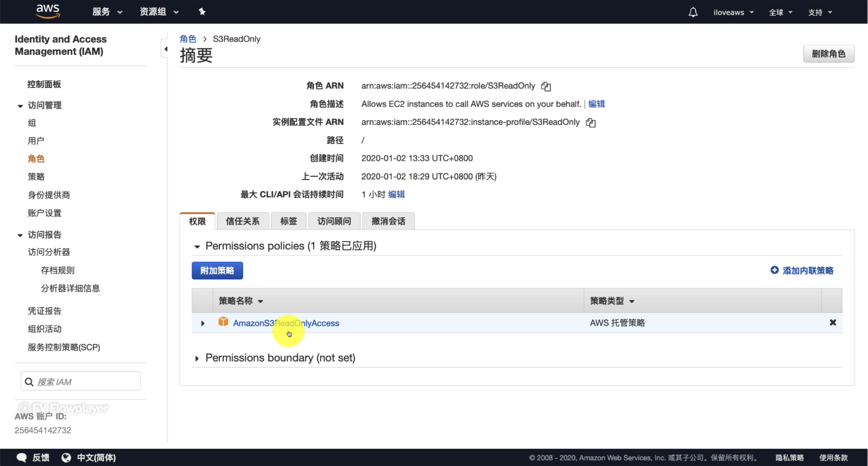This screenshot has width=868, height=466.
Task: Click the 删除角色 button
Action: pos(828,54)
